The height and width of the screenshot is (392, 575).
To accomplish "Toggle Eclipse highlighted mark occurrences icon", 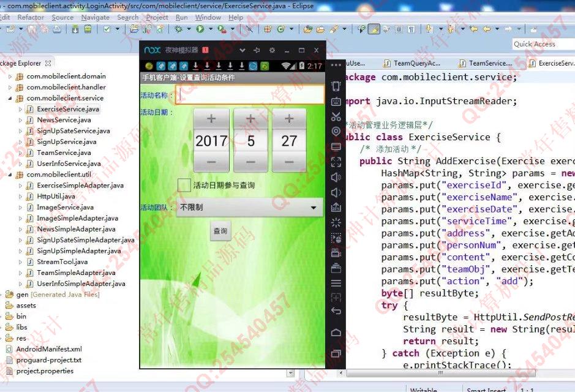I will click(374, 29).
